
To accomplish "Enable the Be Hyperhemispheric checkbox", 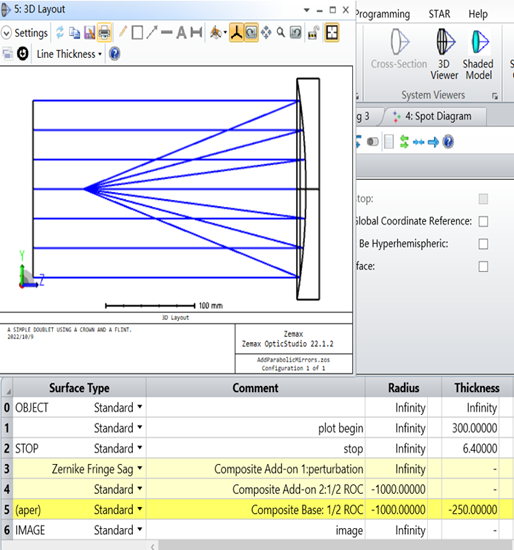I will click(483, 244).
